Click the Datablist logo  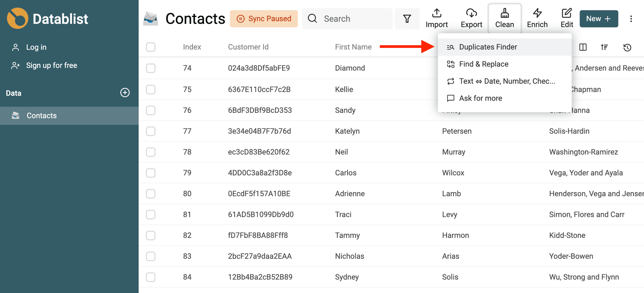point(48,19)
